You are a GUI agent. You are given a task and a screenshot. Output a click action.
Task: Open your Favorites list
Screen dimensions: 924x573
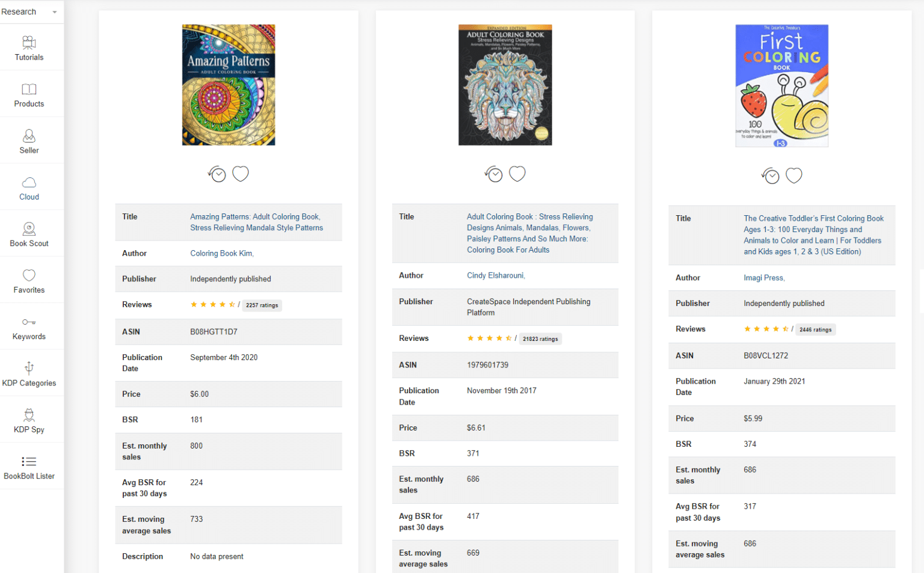28,280
